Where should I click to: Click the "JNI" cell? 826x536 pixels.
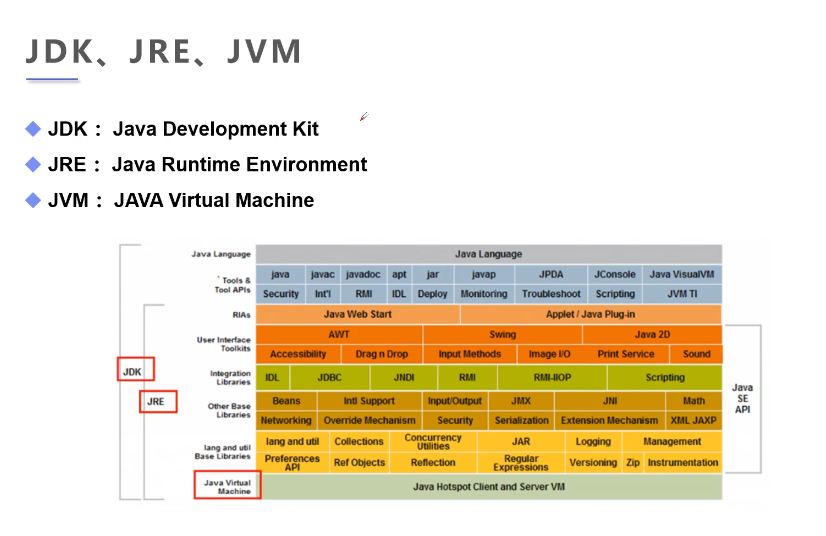click(610, 401)
